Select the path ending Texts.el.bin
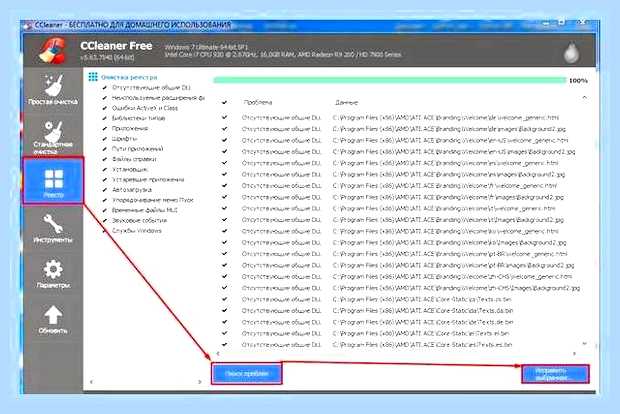 [421, 333]
